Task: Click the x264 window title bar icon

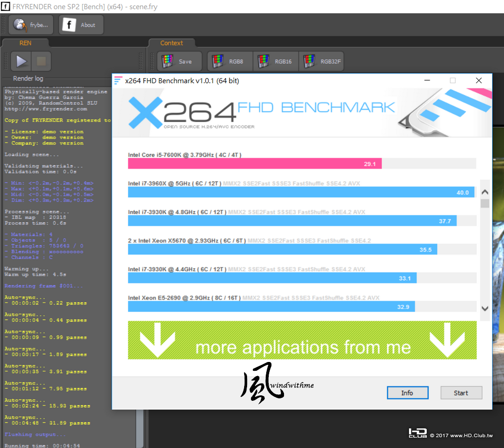Action: pos(118,80)
